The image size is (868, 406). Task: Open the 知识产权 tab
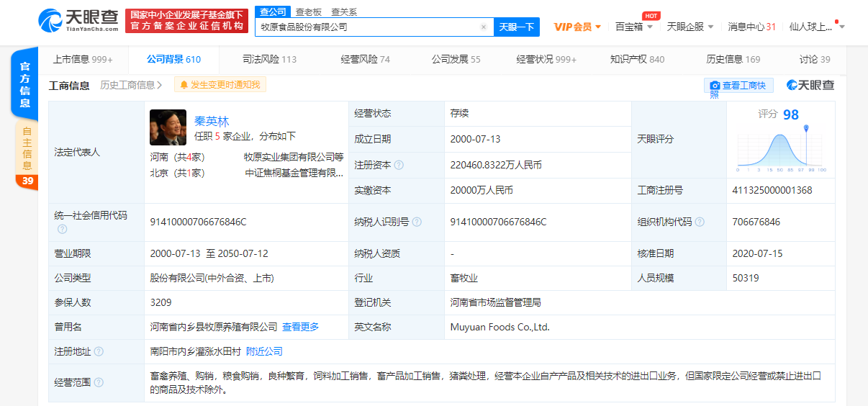tap(637, 59)
